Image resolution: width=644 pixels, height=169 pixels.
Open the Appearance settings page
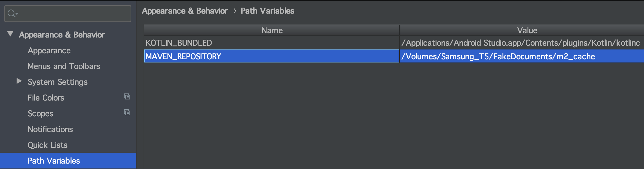(x=49, y=51)
